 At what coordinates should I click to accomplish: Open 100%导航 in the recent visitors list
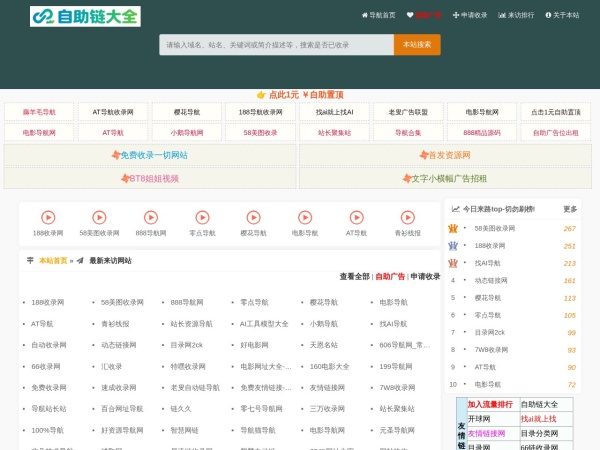click(x=47, y=430)
